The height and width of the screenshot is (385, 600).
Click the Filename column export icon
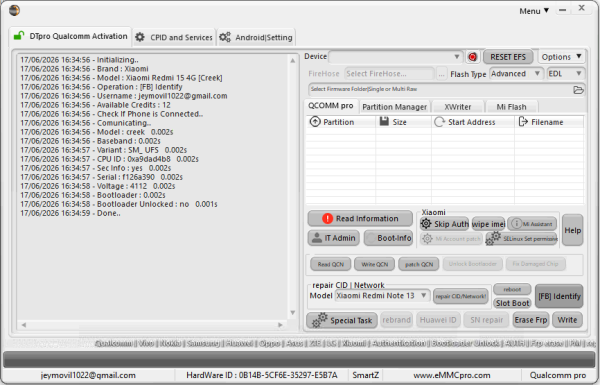(523, 122)
